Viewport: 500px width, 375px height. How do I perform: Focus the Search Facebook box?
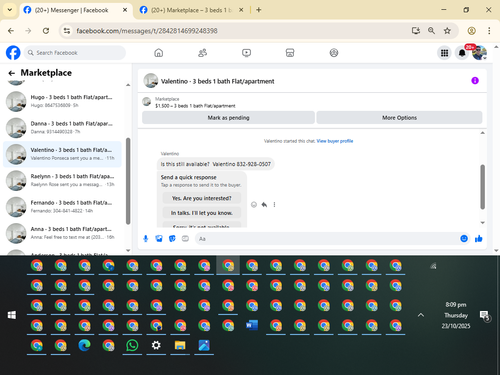tap(75, 53)
